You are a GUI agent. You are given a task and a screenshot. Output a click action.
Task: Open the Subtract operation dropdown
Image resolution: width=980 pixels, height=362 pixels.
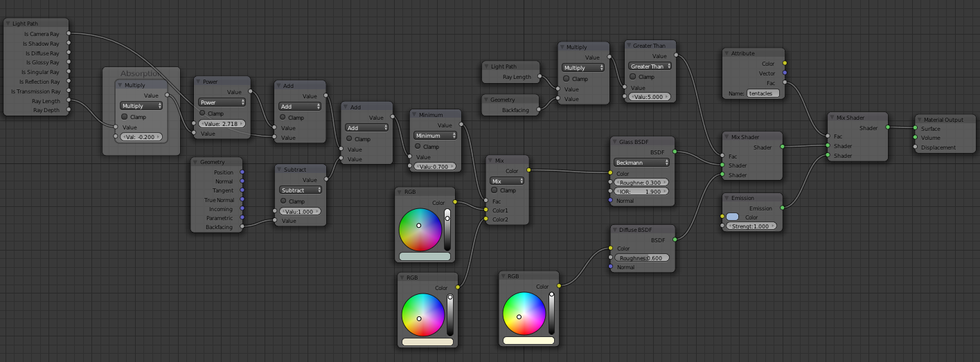302,190
